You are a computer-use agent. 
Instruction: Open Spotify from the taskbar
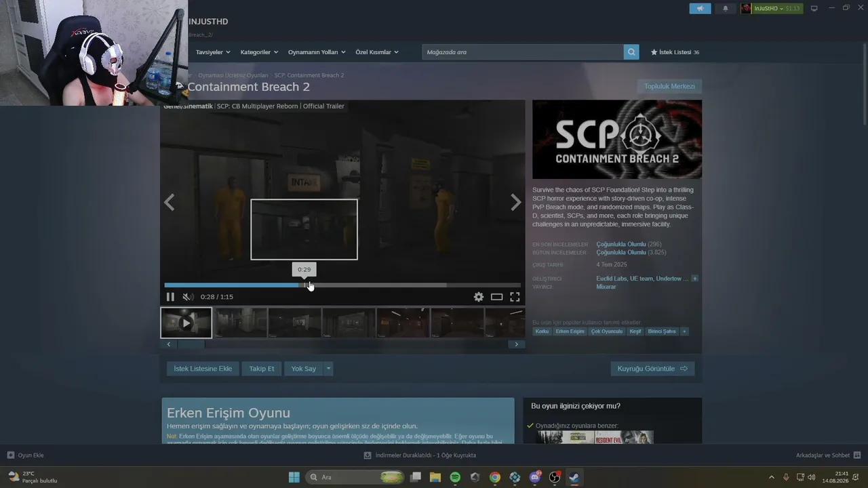[455, 477]
